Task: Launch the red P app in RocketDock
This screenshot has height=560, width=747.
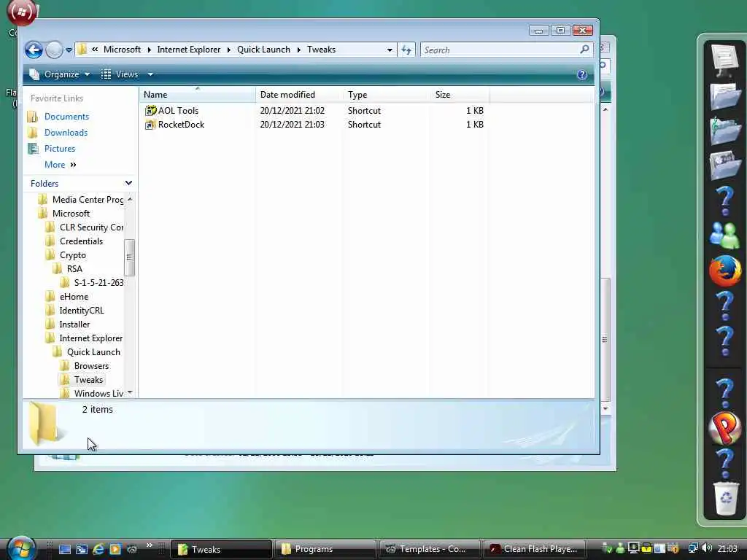Action: (724, 427)
